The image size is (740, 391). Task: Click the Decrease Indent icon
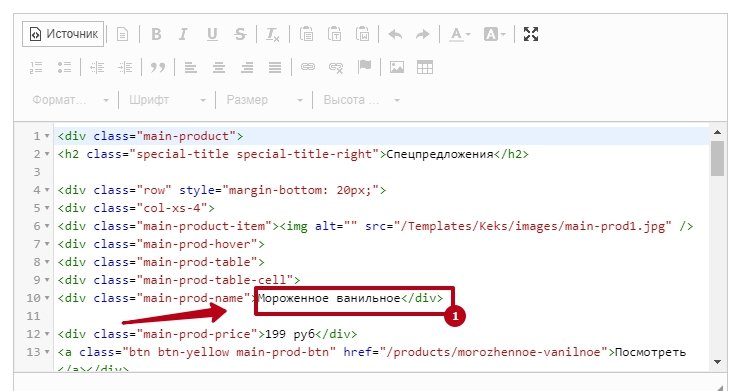click(x=97, y=68)
